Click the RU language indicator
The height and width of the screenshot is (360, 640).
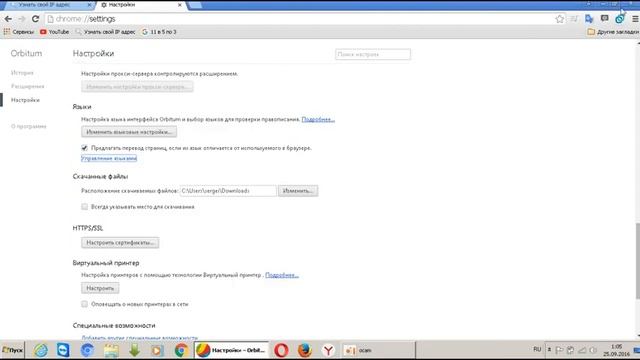coord(537,349)
